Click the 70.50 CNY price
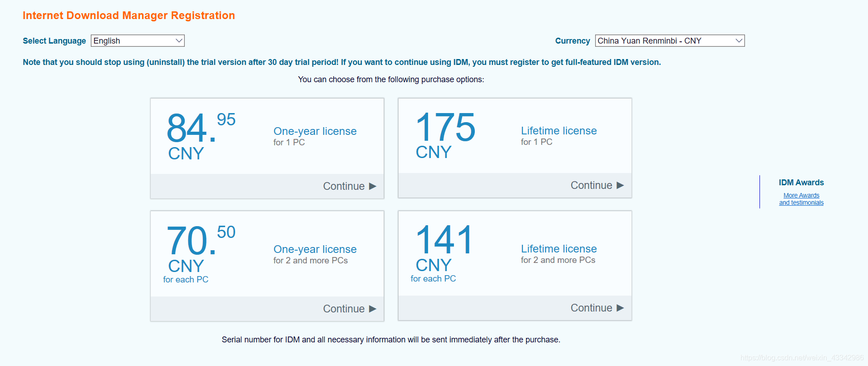 click(201, 249)
